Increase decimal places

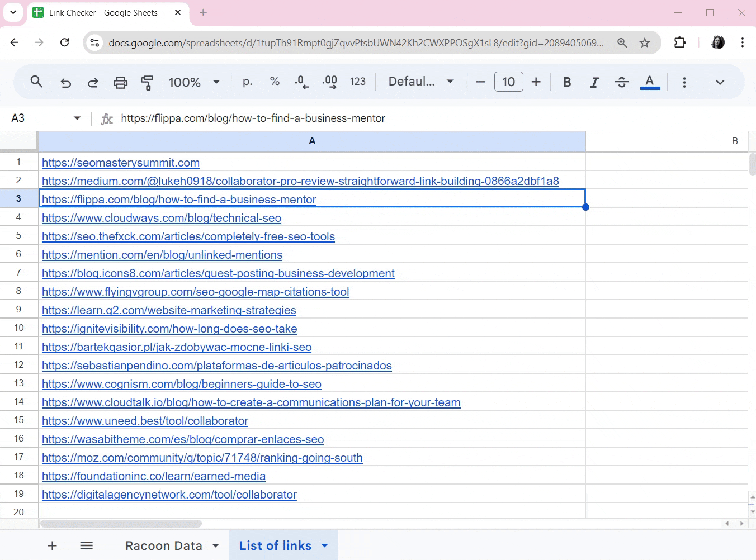tap(329, 82)
